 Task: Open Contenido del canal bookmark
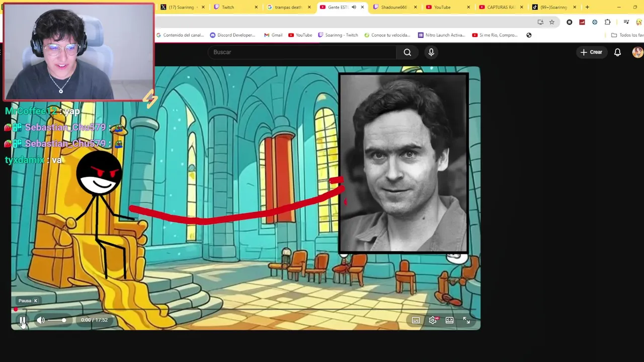coord(180,35)
